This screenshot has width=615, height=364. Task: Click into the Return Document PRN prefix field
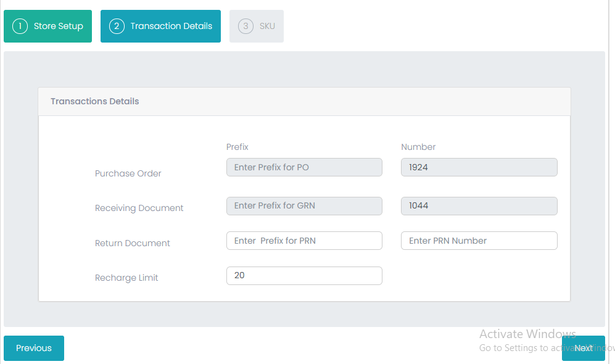(x=304, y=241)
